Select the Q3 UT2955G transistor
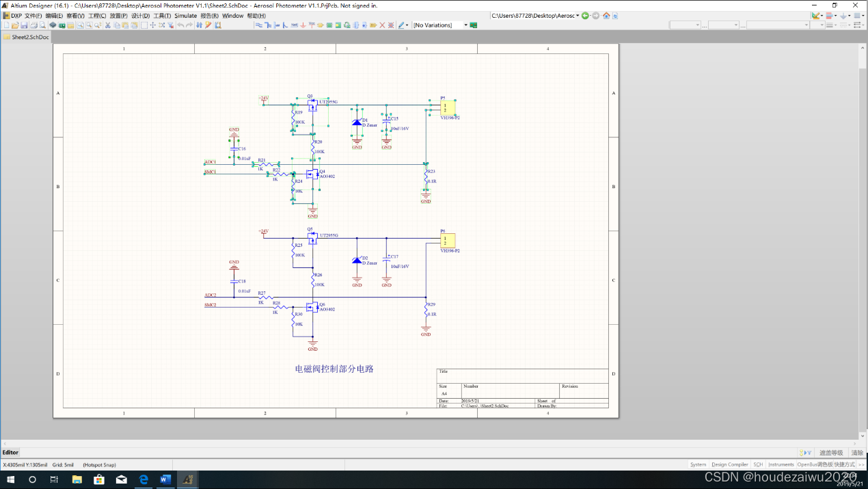 tap(313, 105)
